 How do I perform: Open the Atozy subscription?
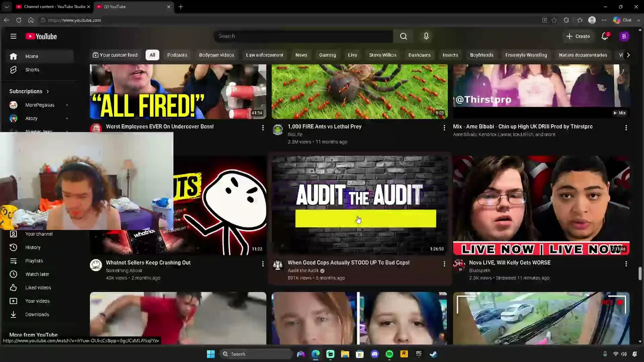[40, 119]
